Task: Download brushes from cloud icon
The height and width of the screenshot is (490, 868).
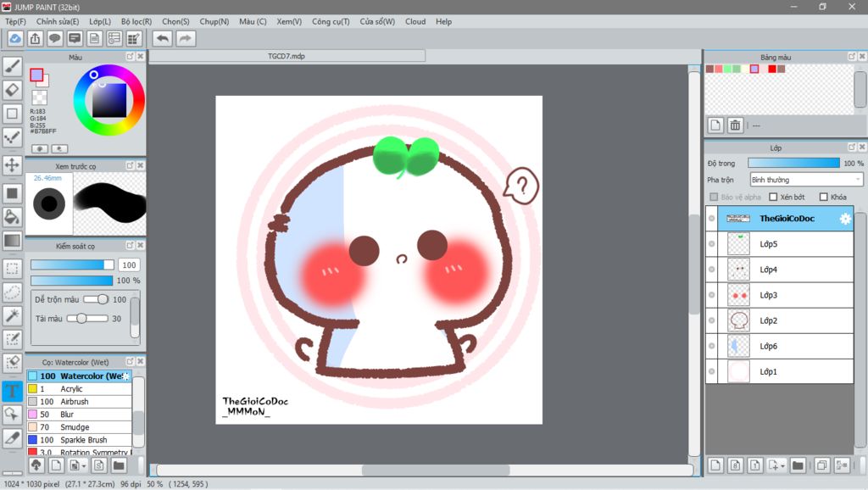Action: 36,465
